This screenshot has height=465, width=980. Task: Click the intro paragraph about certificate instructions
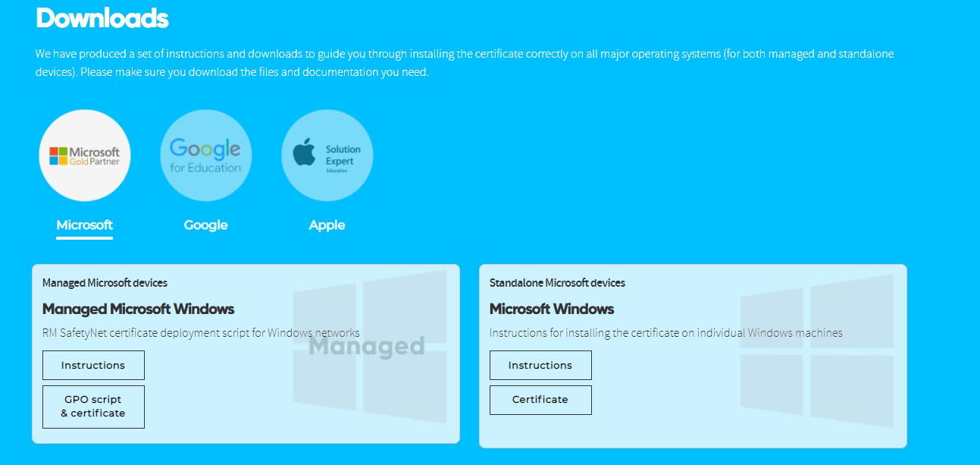tap(465, 63)
